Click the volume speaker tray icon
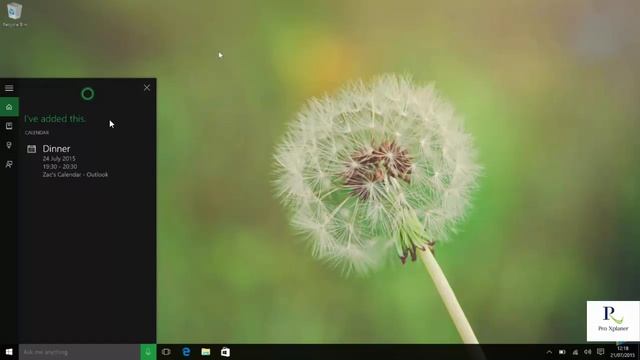Image resolution: width=640 pixels, height=360 pixels. (x=588, y=352)
